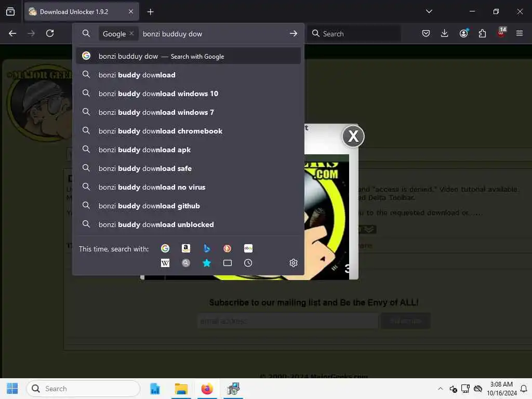This screenshot has height=399, width=532.
Task: Open the network tray icon
Action: (465, 389)
